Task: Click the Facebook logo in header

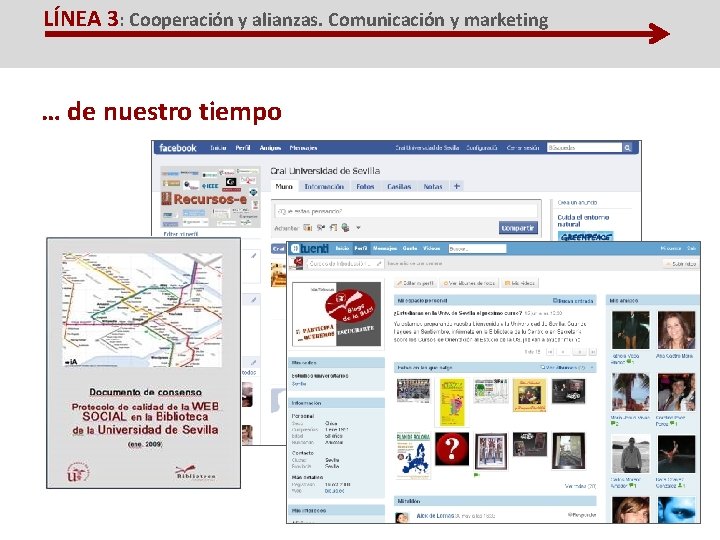Action: click(x=178, y=148)
